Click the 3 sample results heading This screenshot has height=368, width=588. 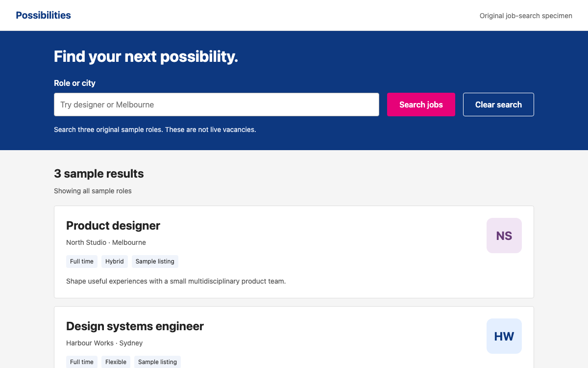click(99, 174)
